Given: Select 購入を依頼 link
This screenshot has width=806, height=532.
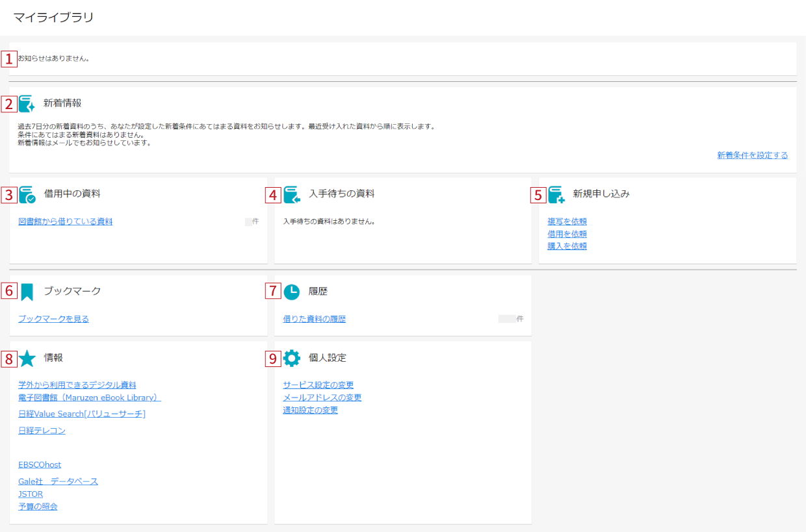Looking at the screenshot, I should click(x=567, y=246).
